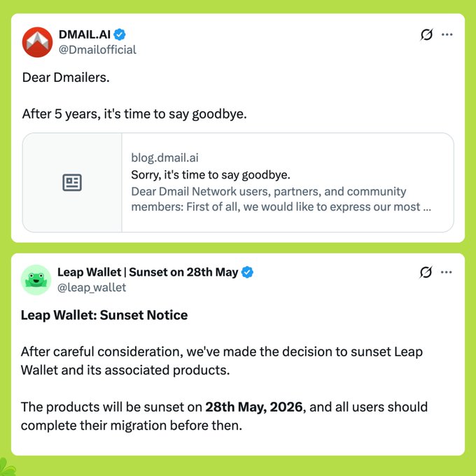Click the "After 5 years" goodbye text
The width and height of the screenshot is (476, 476).
[134, 113]
